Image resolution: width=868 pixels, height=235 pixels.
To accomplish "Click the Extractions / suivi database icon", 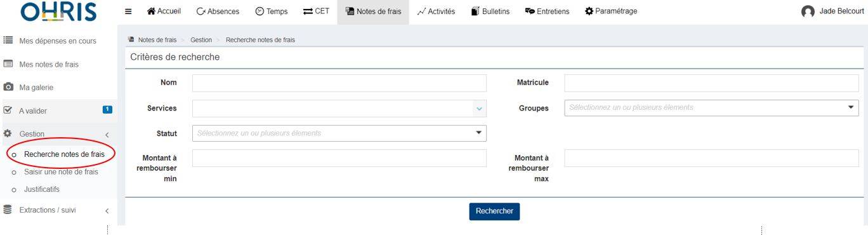I will click(8, 210).
